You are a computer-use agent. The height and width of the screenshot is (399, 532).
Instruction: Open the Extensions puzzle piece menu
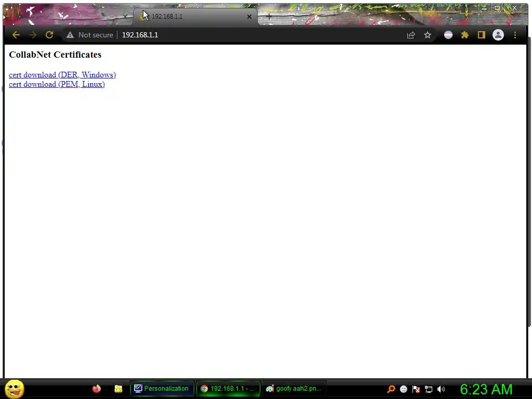465,35
